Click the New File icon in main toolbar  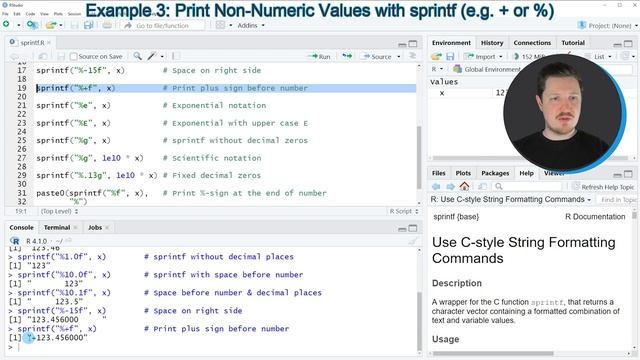click(6, 25)
